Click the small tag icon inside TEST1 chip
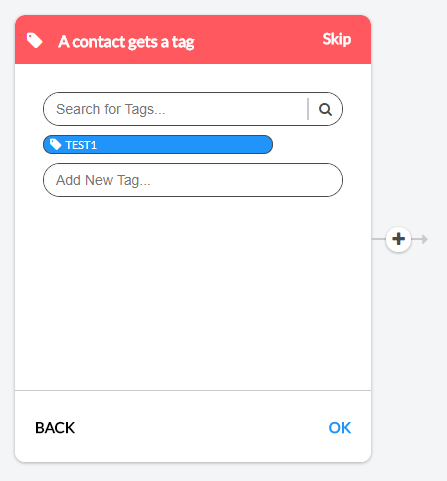This screenshot has height=481, width=447. [x=55, y=144]
